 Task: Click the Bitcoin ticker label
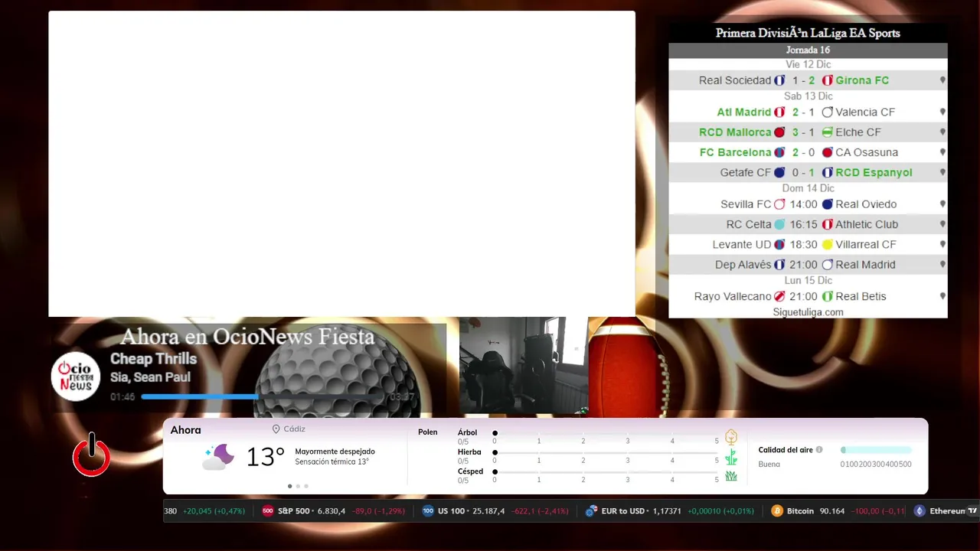click(x=800, y=511)
